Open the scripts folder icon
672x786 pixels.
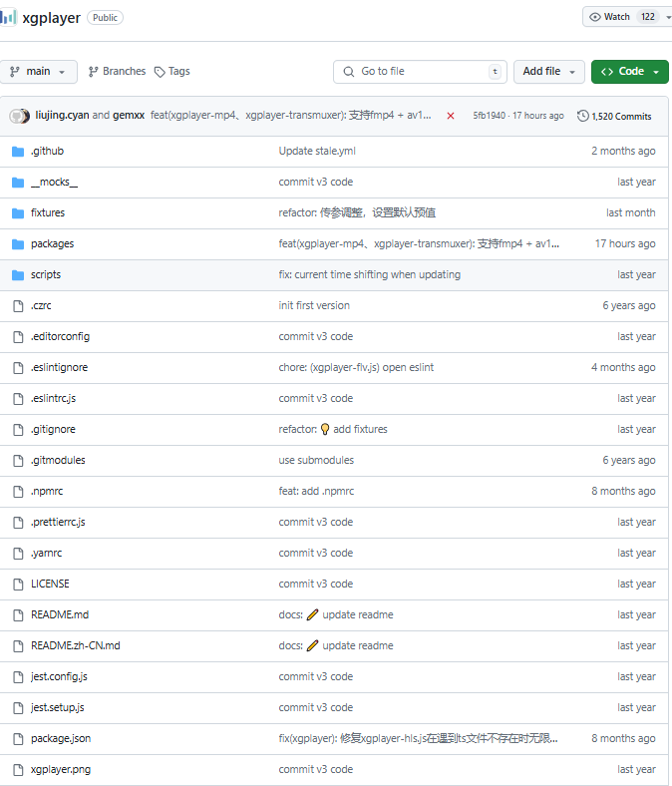(x=18, y=275)
